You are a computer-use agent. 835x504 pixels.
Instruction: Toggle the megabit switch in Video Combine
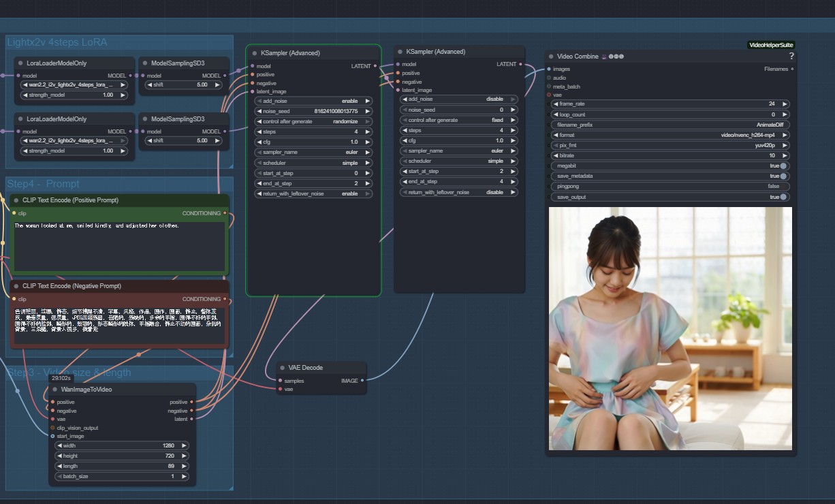tap(783, 166)
